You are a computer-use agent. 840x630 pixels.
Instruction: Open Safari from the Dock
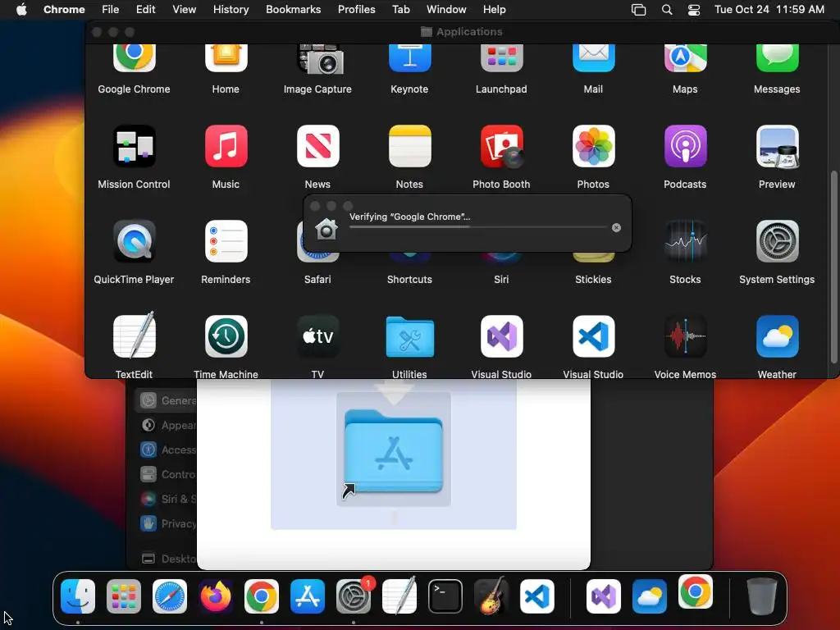pos(170,596)
